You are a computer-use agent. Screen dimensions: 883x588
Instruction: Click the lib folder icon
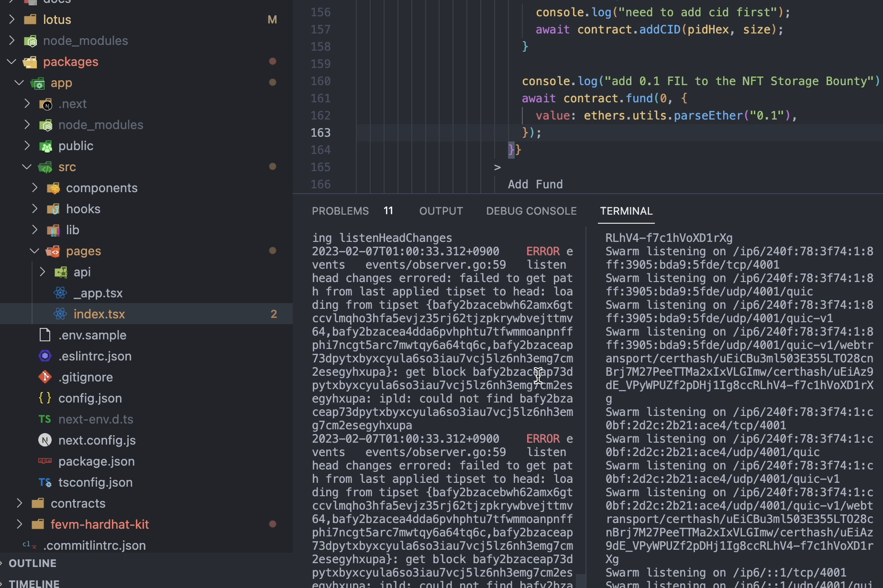pyautogui.click(x=53, y=230)
